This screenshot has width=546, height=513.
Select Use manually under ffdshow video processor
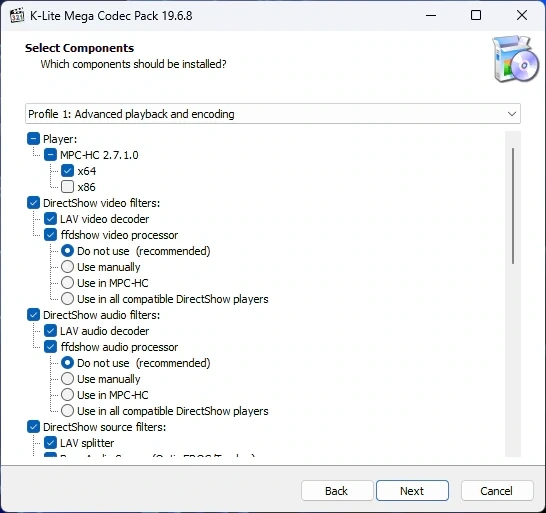67,267
